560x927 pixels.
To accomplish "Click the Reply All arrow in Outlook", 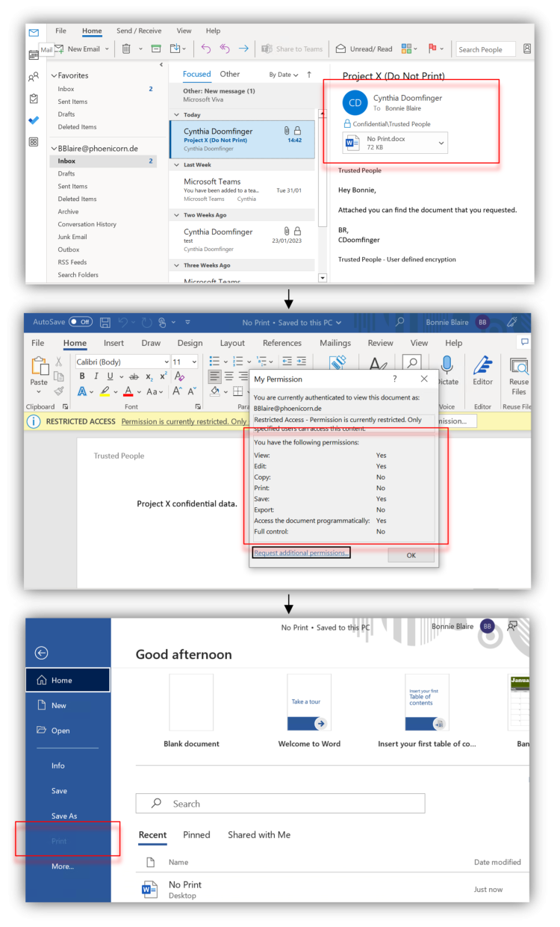I will coord(224,49).
